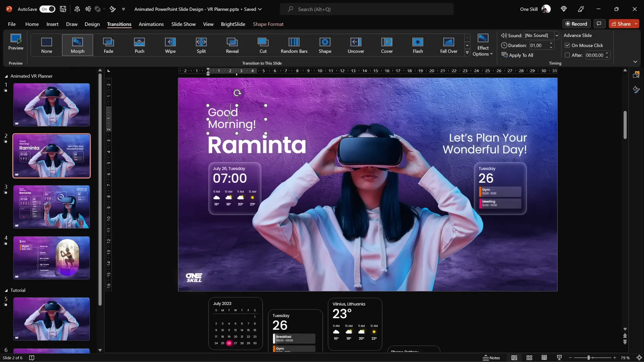Uncheck On Mouse Click advance option
This screenshot has width=644, height=362.
[x=567, y=45]
